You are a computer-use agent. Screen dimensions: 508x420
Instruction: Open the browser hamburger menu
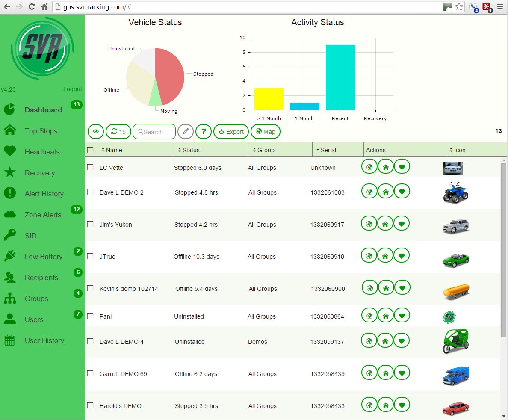[500, 7]
